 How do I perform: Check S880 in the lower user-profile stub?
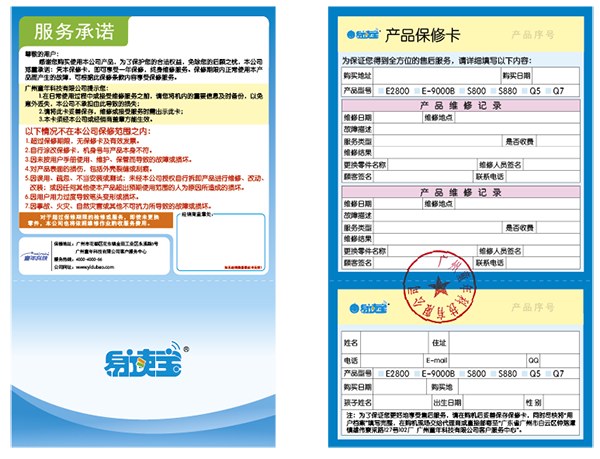pos(494,374)
